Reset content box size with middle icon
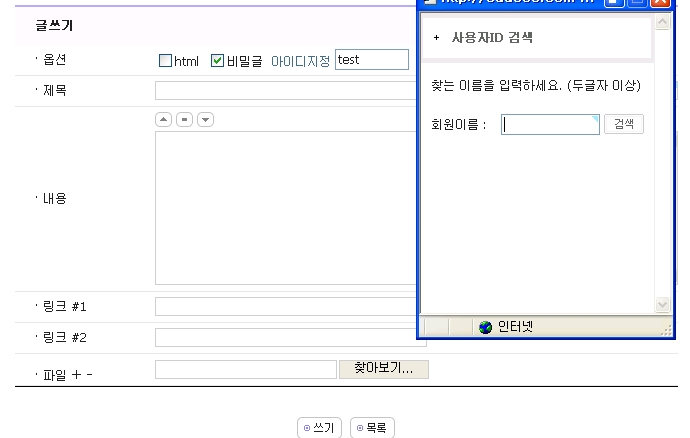 point(184,119)
